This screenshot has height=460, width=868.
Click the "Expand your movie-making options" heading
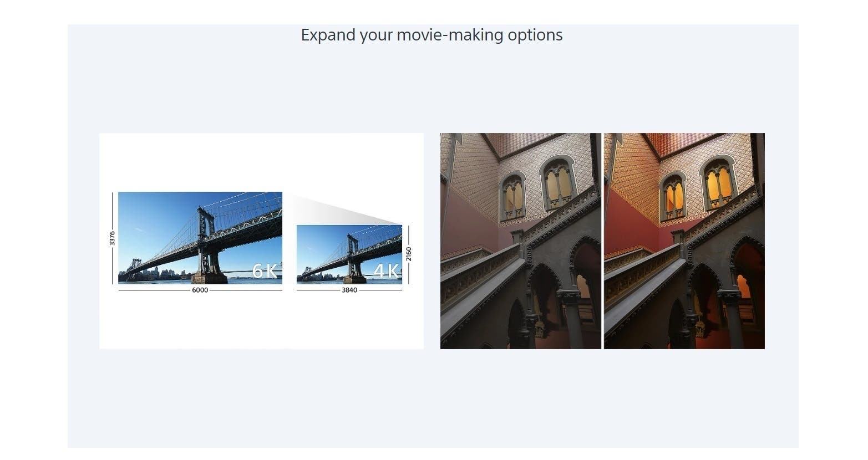[432, 35]
